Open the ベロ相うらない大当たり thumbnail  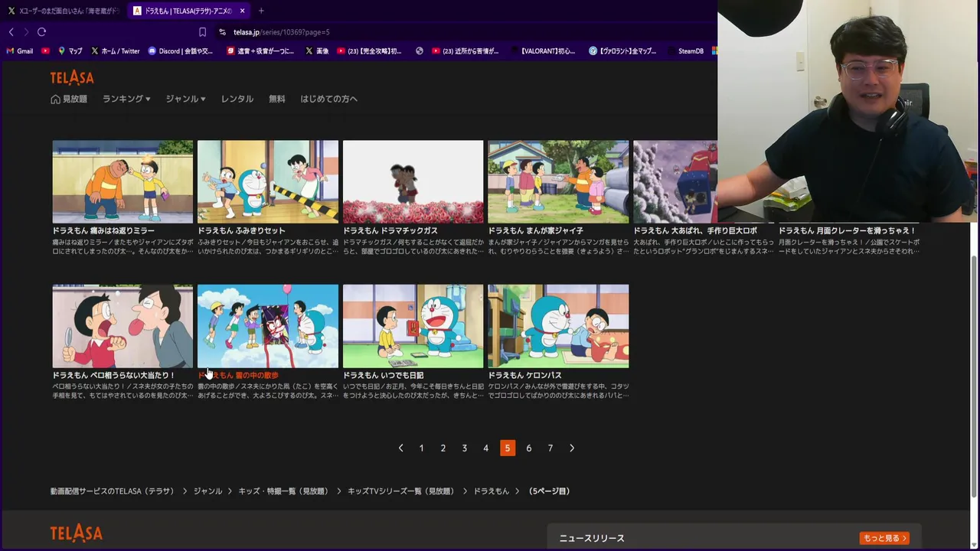click(122, 326)
